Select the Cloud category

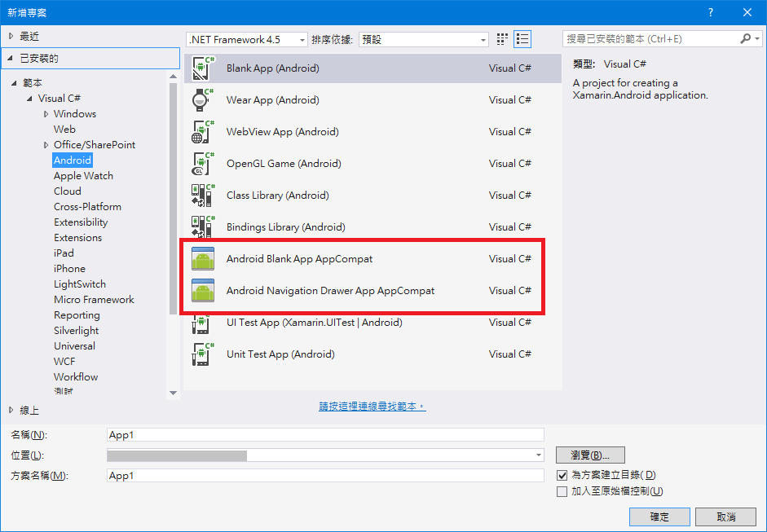tap(68, 191)
